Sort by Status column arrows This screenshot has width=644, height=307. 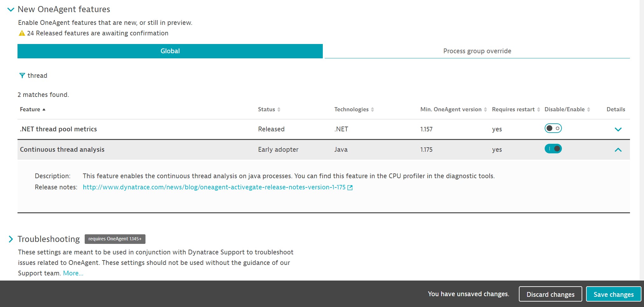pos(279,109)
